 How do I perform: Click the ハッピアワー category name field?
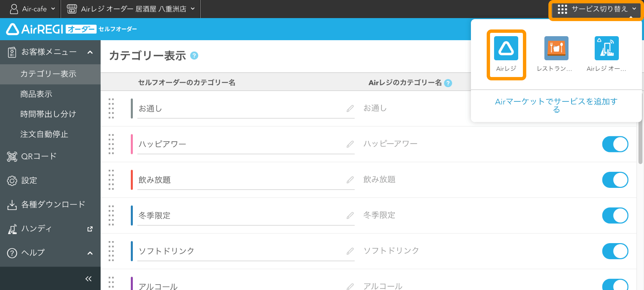pos(246,144)
